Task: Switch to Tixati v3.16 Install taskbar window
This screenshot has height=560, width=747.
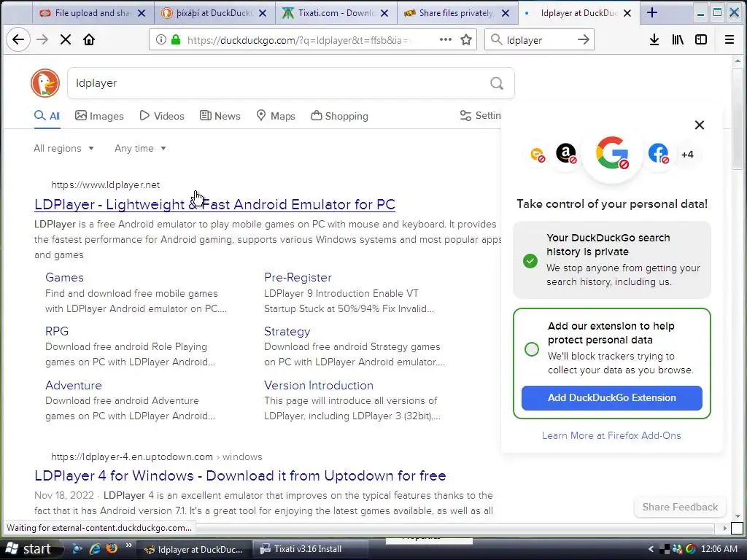Action: [310, 549]
